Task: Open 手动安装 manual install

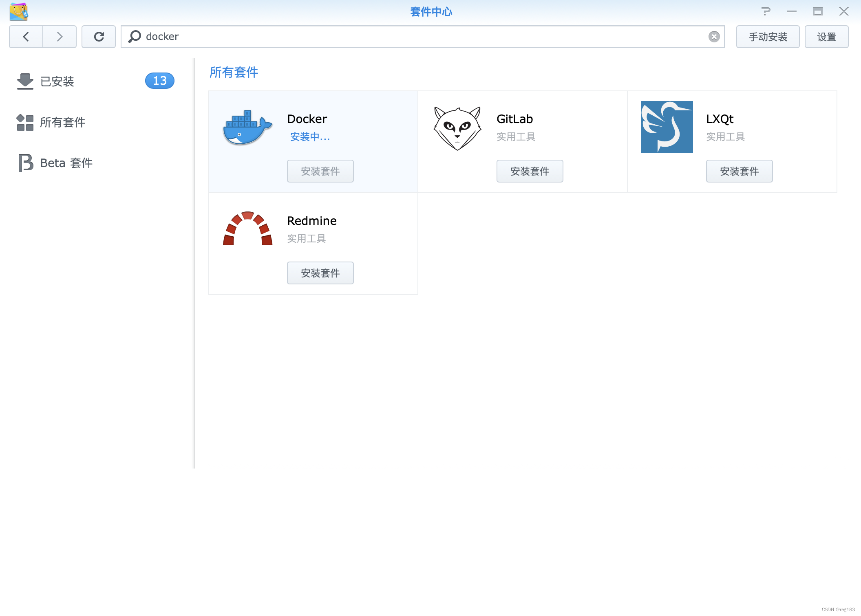Action: (768, 37)
